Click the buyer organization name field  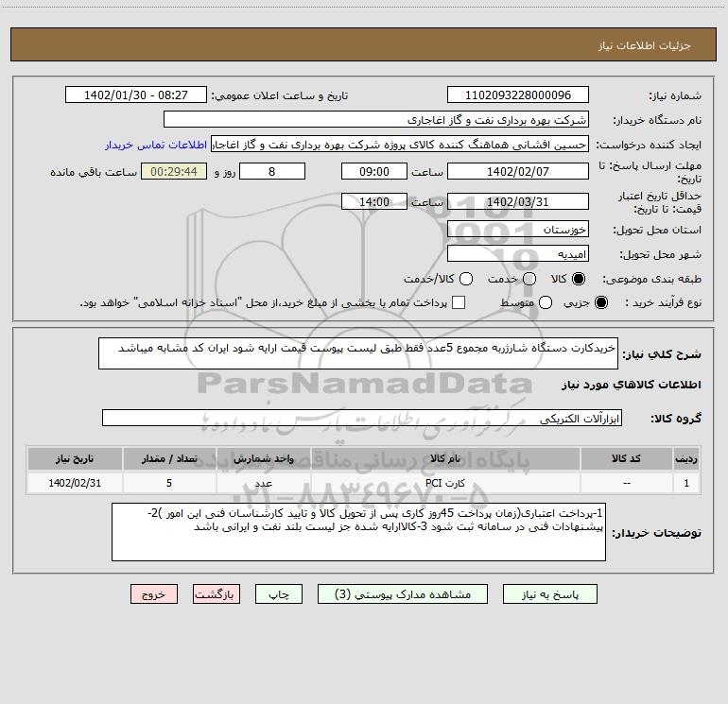(376, 120)
